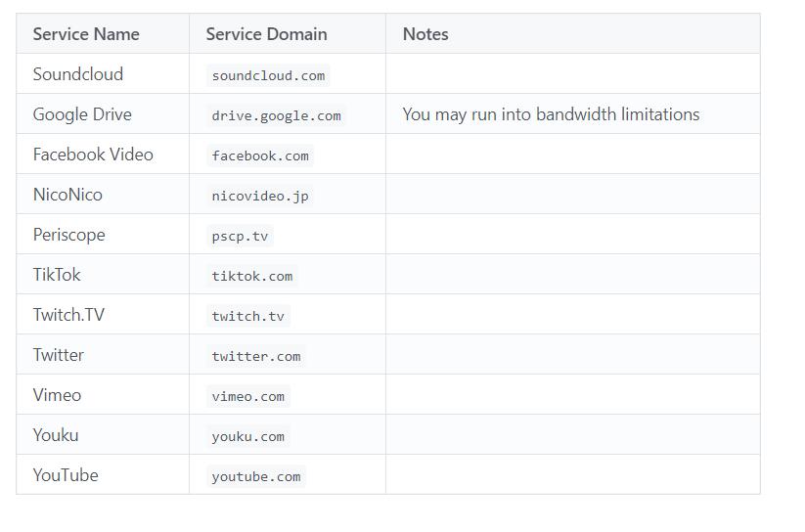Click the twitter.com domain code

point(256,356)
